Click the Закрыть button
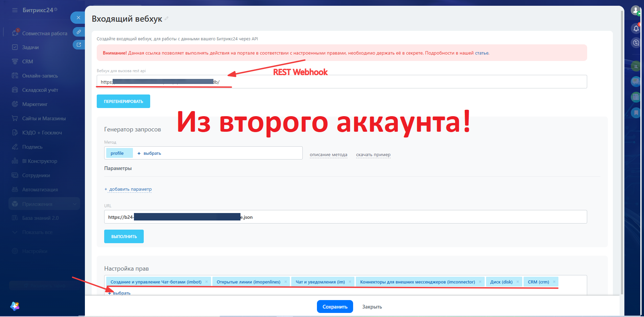 (372, 307)
